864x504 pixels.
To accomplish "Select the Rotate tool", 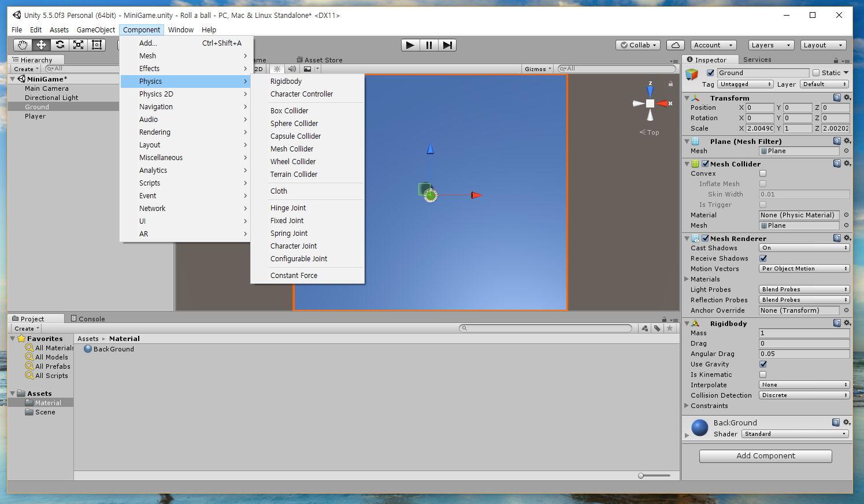I will point(59,45).
